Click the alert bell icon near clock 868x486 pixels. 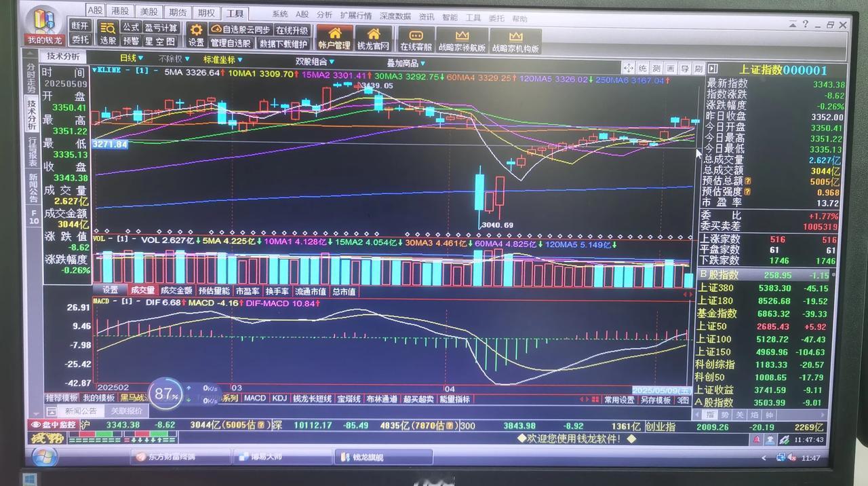(755, 440)
